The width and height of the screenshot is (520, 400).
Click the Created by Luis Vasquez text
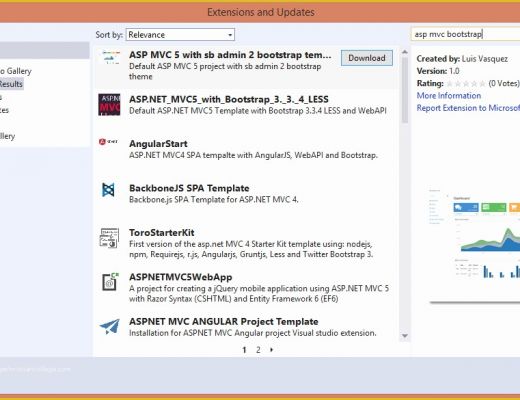(462, 59)
